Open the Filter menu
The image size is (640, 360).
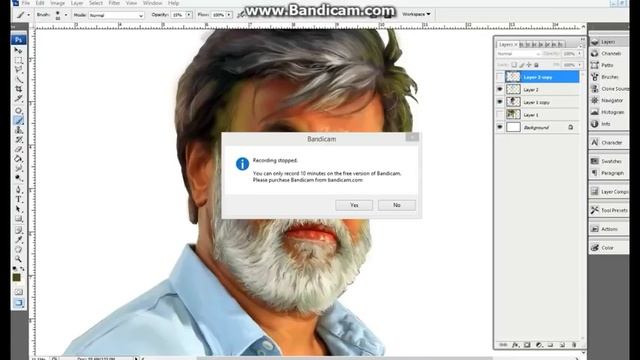(114, 3)
